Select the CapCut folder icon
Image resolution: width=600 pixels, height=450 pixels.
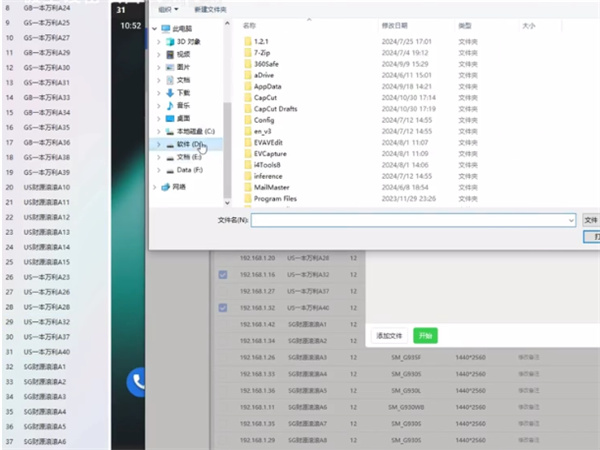248,97
